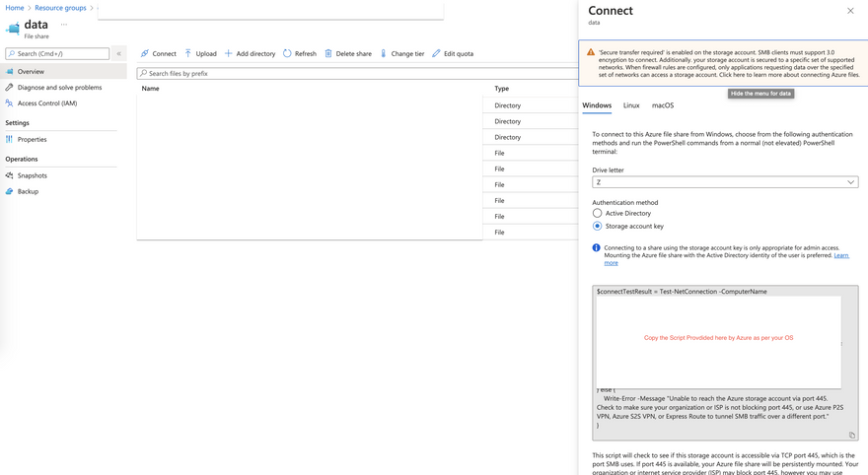The width and height of the screenshot is (868, 475).
Task: Go to Resource groups breadcrumb
Action: pos(60,8)
